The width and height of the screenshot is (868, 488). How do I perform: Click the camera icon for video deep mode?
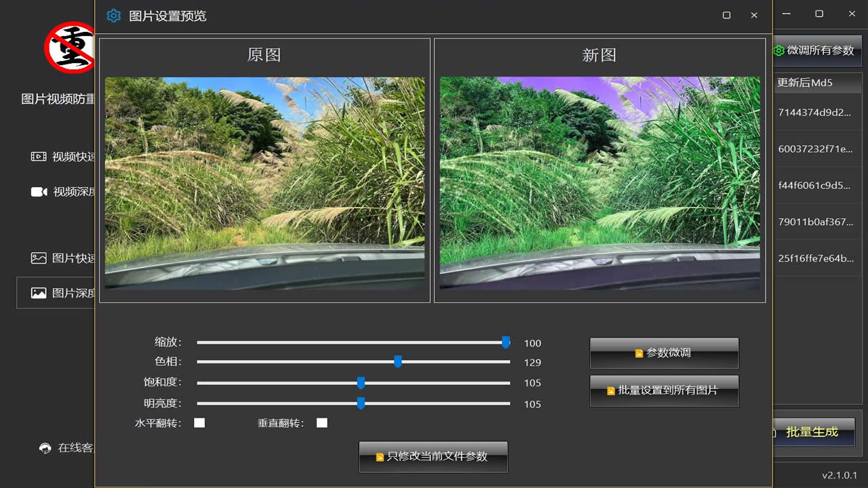pos(39,192)
